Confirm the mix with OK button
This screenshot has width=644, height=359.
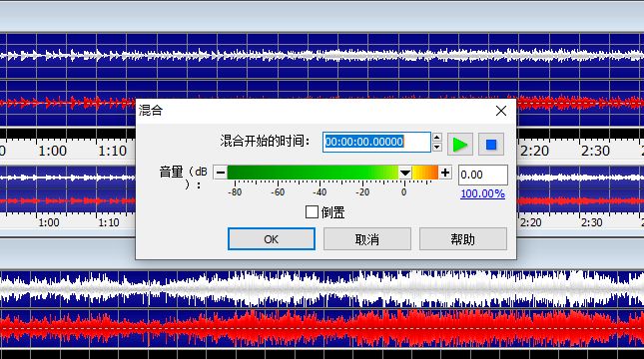272,239
